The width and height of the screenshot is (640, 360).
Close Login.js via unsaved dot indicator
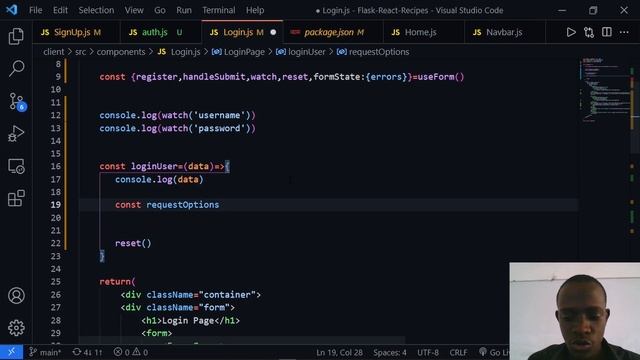coord(273,32)
